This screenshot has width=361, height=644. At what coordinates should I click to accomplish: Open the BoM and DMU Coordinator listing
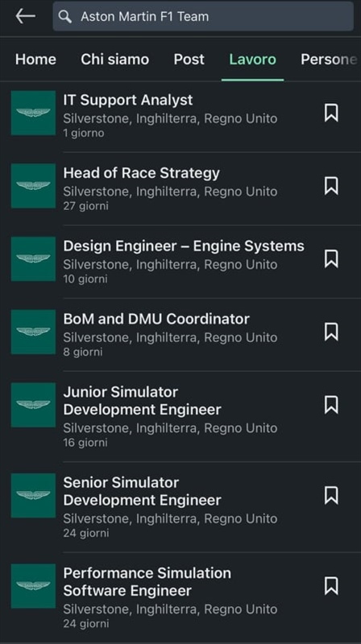click(x=156, y=319)
